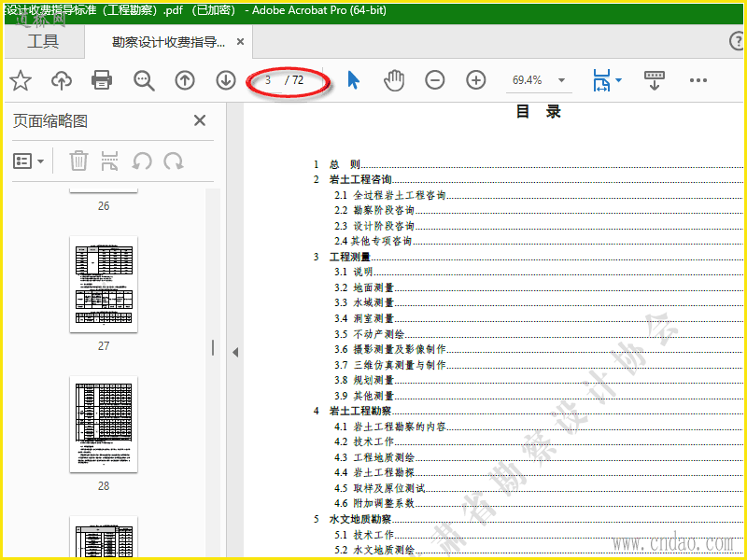Click the extract pages icon in thumbnails
747x560 pixels.
pyautogui.click(x=109, y=161)
